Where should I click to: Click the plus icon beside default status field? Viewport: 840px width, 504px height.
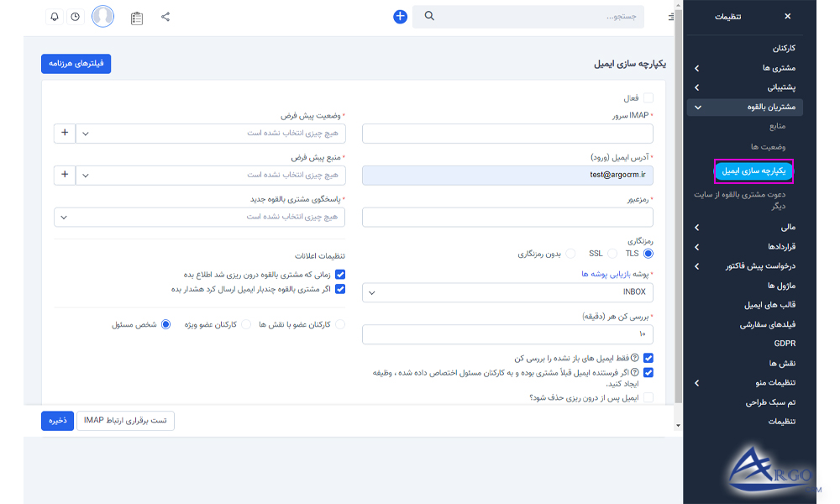[65, 133]
